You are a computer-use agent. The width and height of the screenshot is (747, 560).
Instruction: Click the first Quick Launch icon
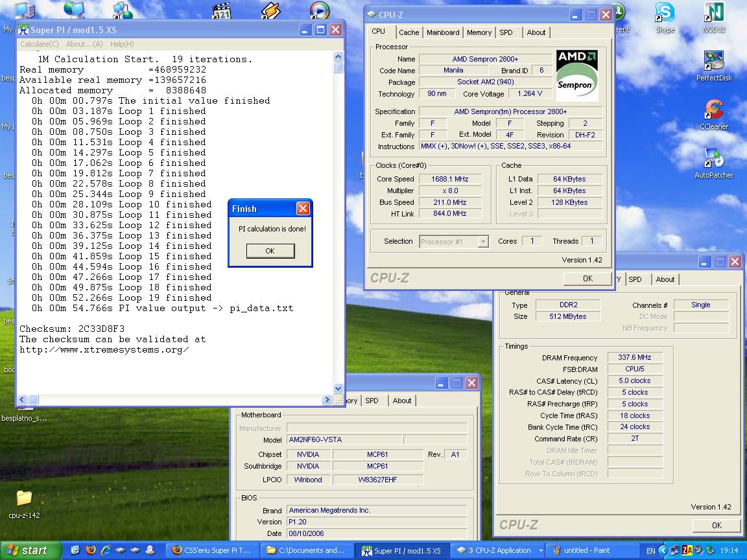click(75, 550)
